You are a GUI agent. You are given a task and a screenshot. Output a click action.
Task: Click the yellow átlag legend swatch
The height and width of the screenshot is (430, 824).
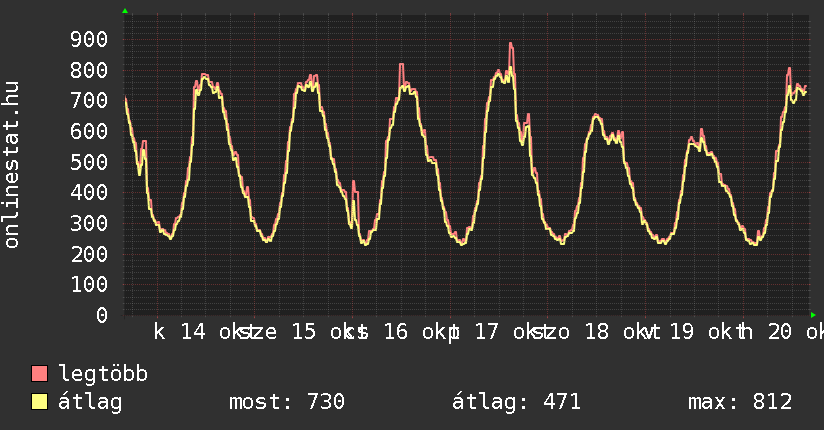[40, 402]
